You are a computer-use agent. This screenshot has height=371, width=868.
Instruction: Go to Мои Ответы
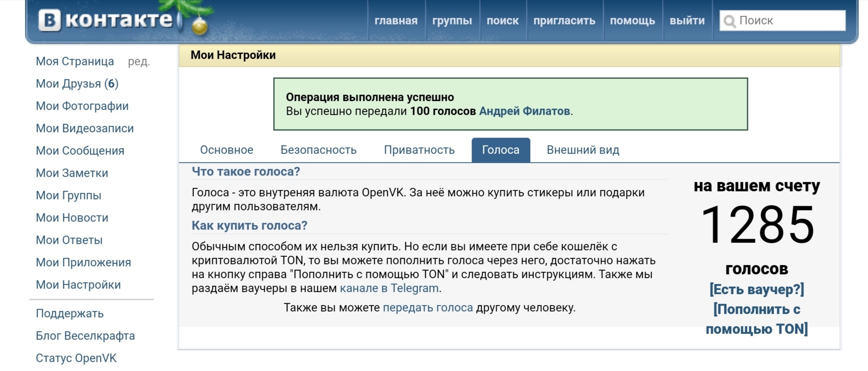69,240
